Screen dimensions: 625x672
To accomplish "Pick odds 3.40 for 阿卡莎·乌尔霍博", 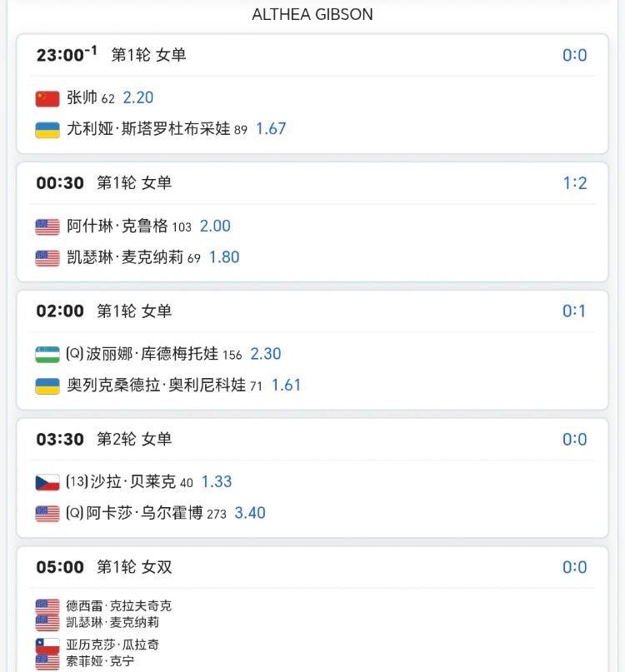I will pyautogui.click(x=250, y=513).
